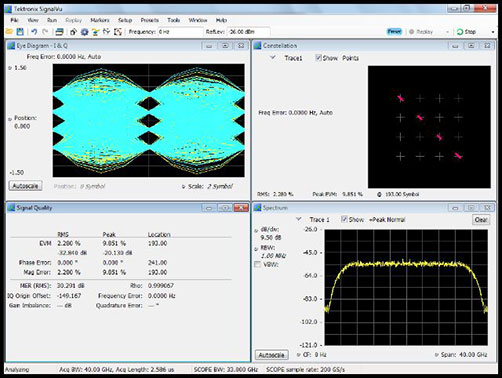Viewport: 502px width, 378px height.
Task: Click Rho value 0.999067
Action: click(x=161, y=286)
